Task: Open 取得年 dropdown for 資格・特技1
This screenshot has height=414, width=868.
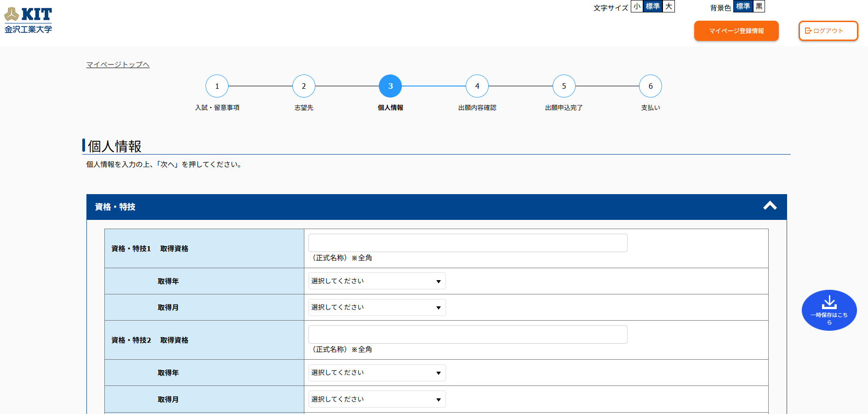Action: [x=377, y=281]
